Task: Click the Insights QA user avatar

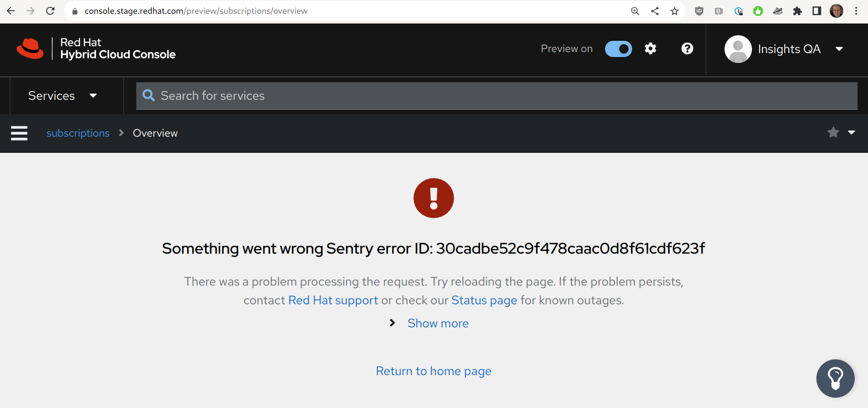Action: coord(738,49)
